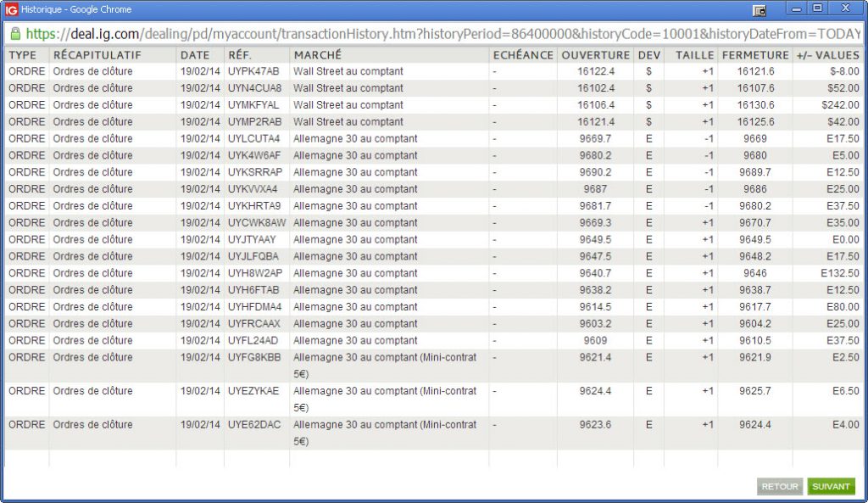Image resolution: width=868 pixels, height=503 pixels.
Task: Click closing price 9680.2
Action: pyautogui.click(x=755, y=205)
